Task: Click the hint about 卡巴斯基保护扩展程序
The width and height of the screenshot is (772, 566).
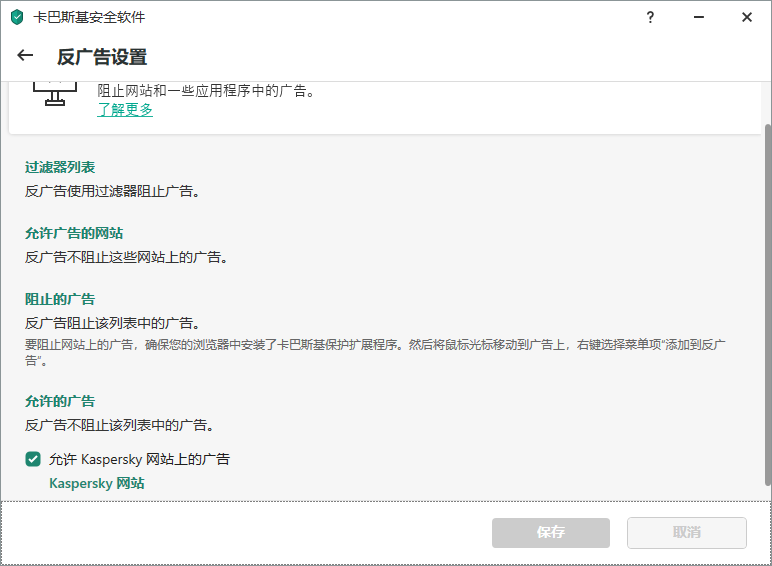Action: click(x=375, y=352)
